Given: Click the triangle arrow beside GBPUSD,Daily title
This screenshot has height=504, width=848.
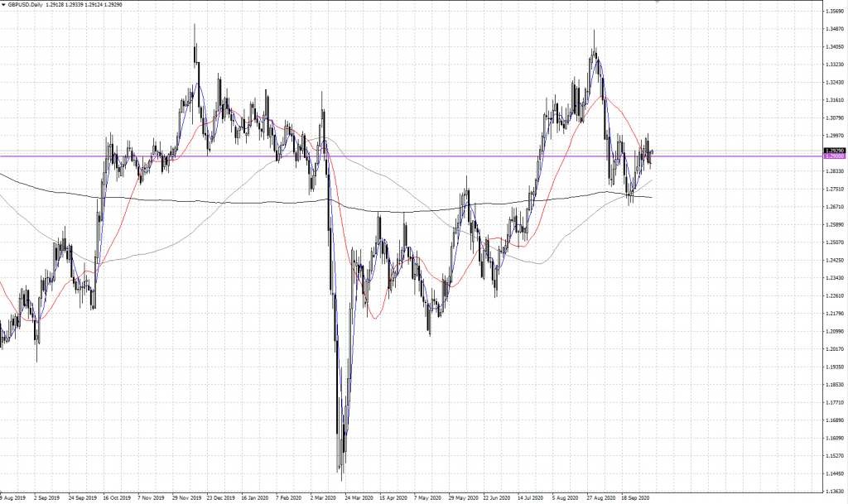Looking at the screenshot, I should 4,4.
